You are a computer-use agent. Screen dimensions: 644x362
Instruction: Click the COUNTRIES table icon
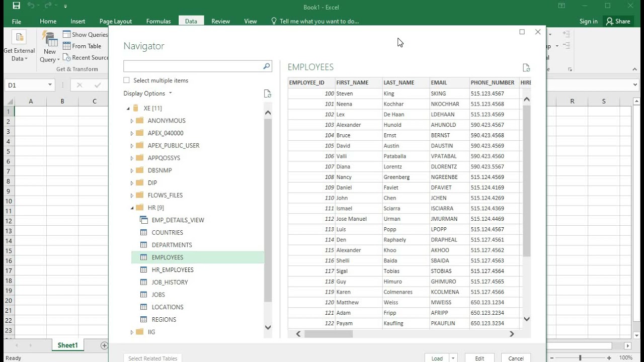click(x=143, y=232)
